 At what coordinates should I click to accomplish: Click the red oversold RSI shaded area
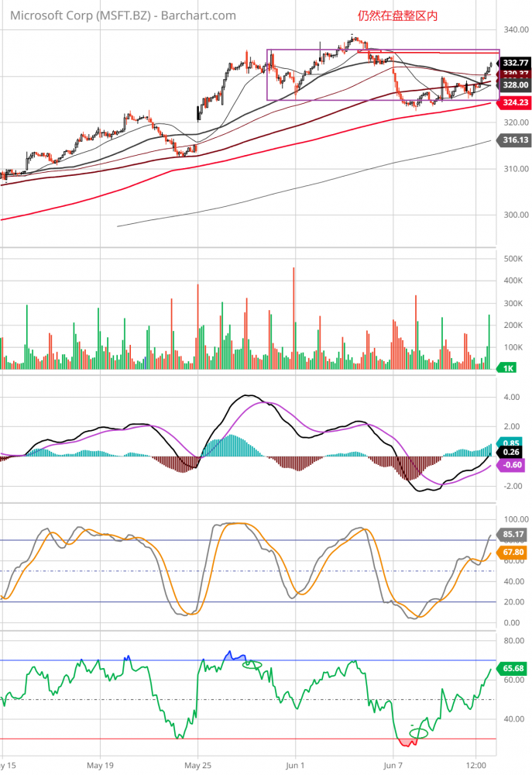(408, 742)
